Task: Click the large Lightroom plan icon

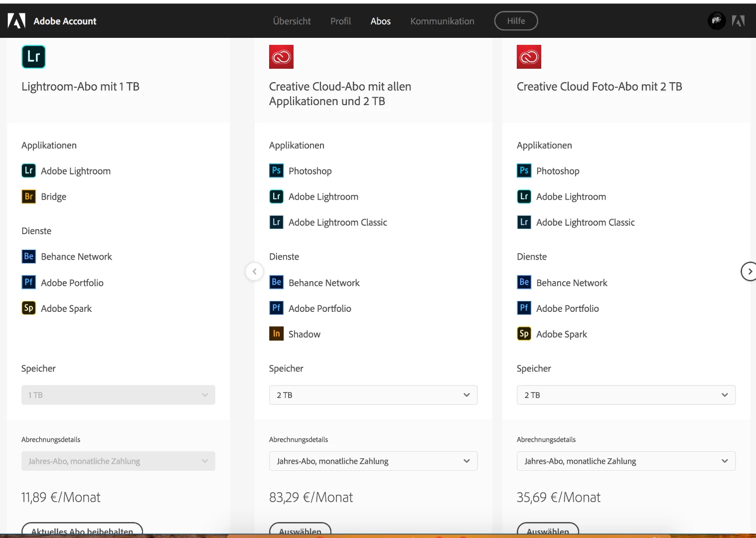Action: [33, 57]
